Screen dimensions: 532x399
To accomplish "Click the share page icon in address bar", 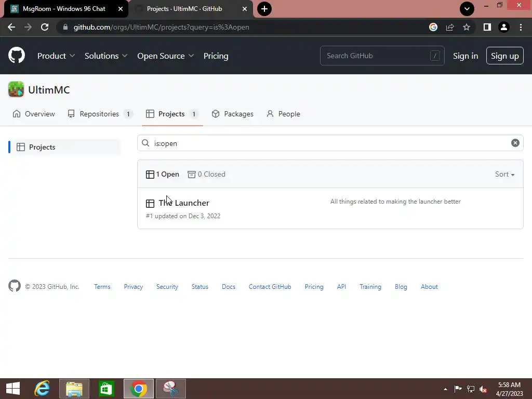I will [450, 27].
